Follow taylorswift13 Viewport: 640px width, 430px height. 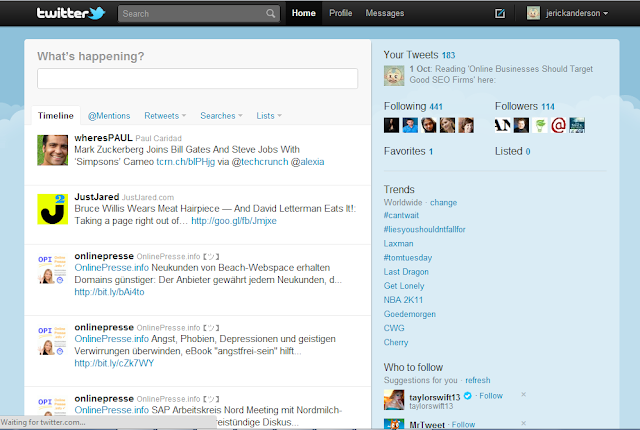pos(491,396)
